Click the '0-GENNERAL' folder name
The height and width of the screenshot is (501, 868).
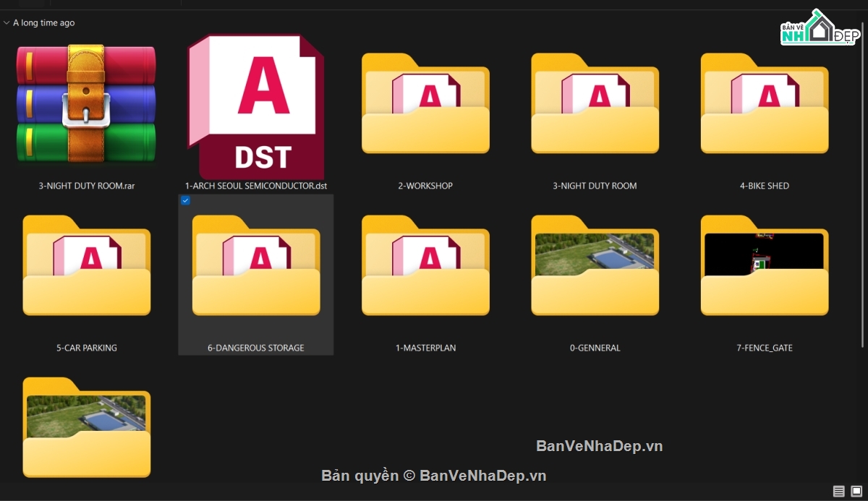(595, 348)
